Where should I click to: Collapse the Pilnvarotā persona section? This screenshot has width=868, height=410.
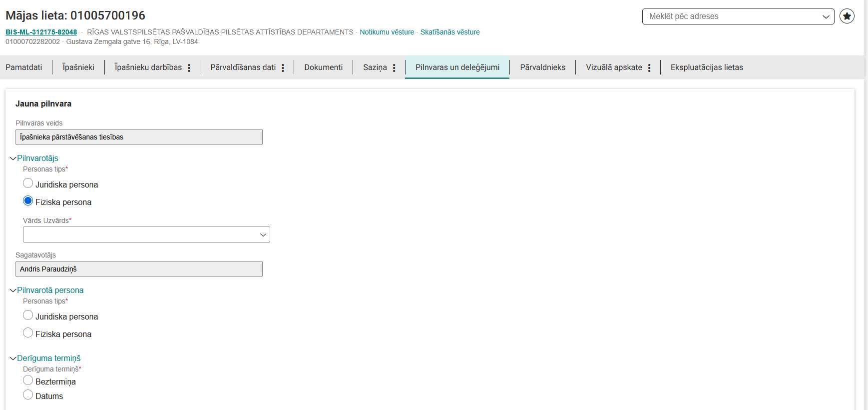13,290
